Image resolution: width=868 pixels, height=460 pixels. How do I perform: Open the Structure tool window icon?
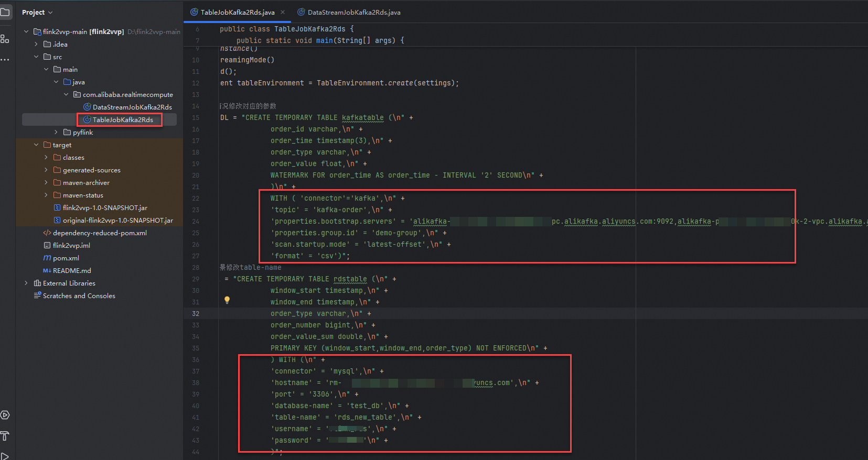[x=5, y=39]
